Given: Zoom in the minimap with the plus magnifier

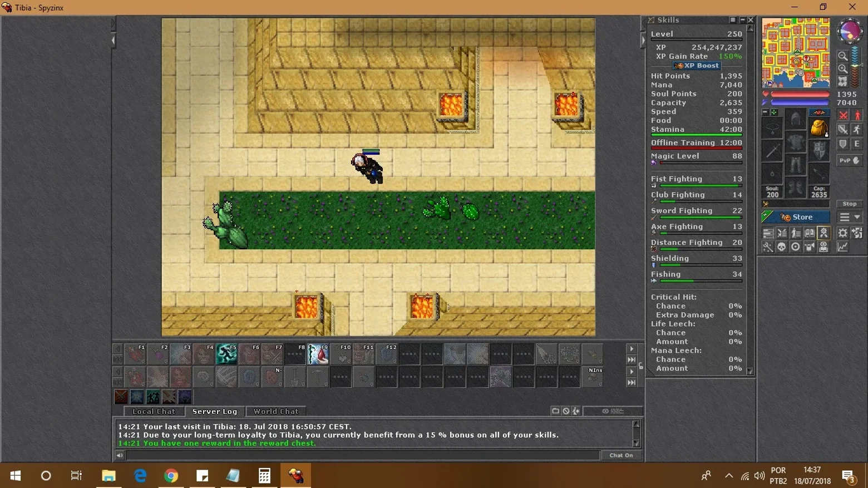Looking at the screenshot, I should 843,69.
